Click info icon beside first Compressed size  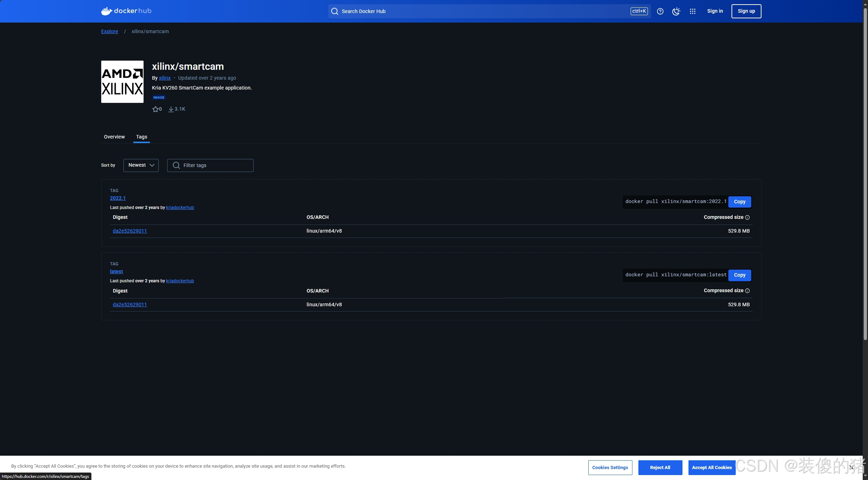747,217
